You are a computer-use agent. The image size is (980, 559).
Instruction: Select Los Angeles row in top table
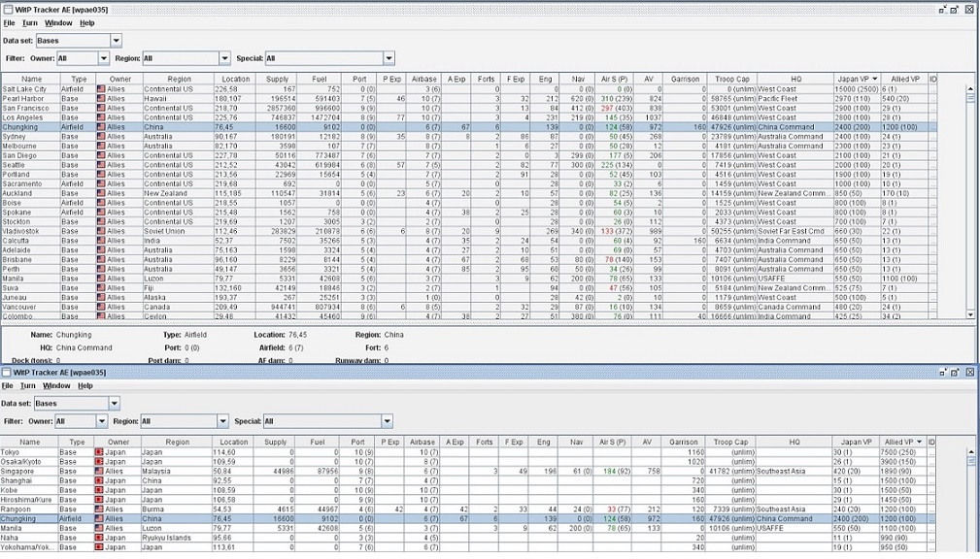(469, 117)
